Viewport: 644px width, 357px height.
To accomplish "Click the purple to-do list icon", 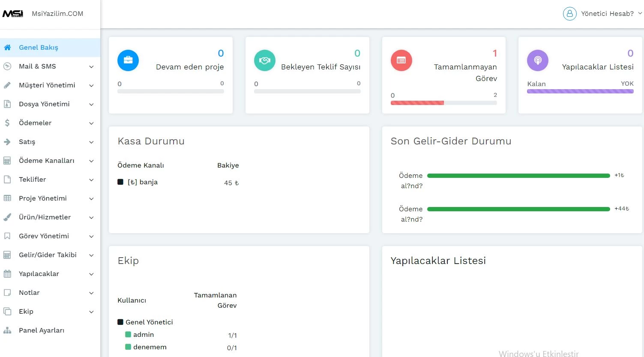I will pos(538,60).
